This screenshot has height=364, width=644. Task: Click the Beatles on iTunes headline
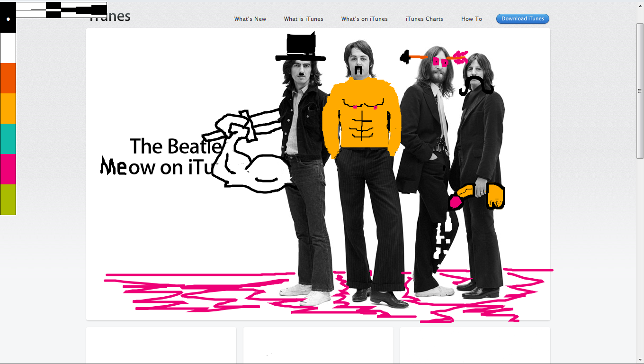click(161, 156)
